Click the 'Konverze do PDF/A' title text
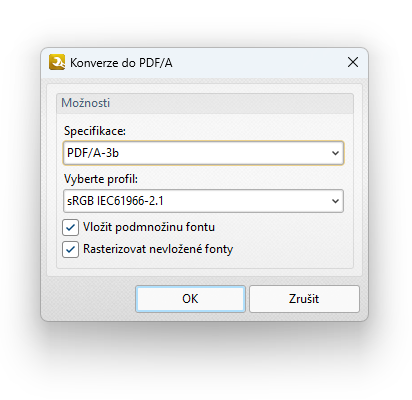 pos(121,63)
